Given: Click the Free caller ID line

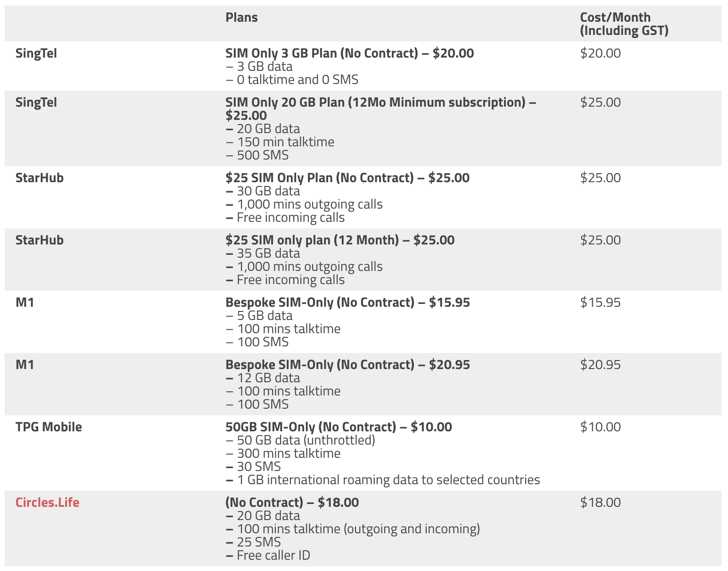Looking at the screenshot, I should coord(268,555).
